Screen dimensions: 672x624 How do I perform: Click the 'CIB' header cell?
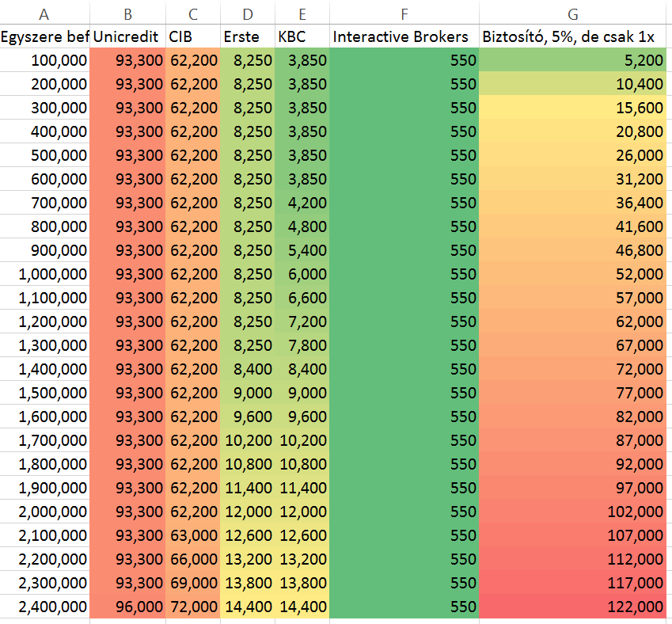click(193, 36)
